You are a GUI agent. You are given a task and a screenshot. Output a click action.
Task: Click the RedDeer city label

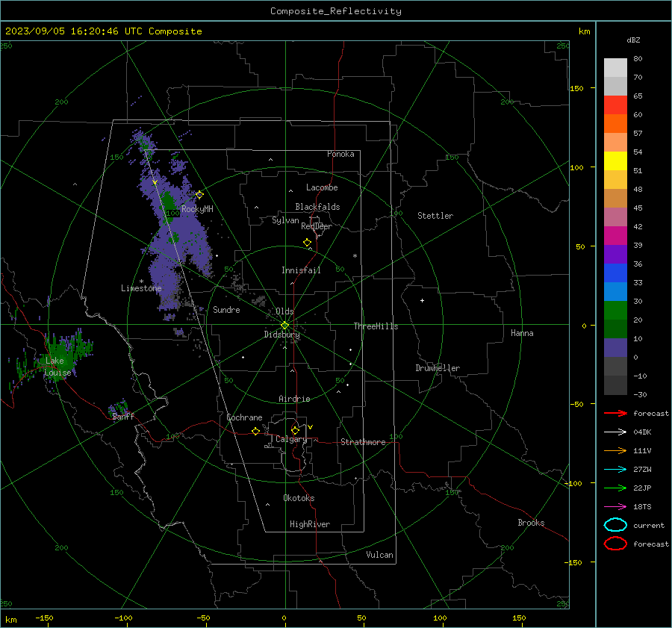(317, 226)
